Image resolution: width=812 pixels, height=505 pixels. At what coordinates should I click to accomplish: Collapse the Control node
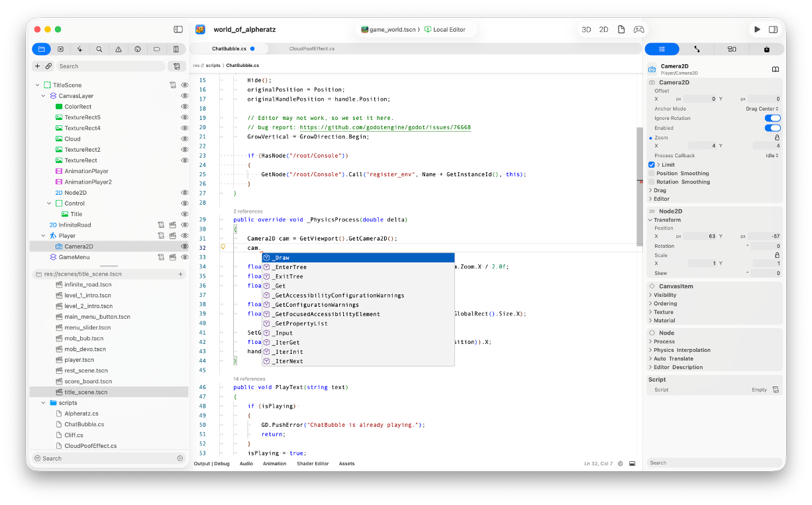click(49, 203)
